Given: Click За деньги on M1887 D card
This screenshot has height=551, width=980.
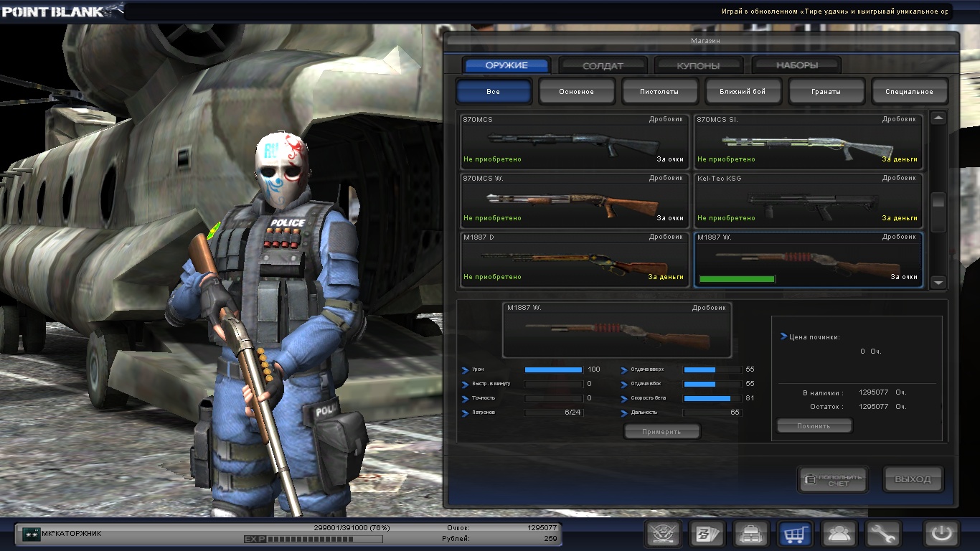Looking at the screenshot, I should (666, 277).
